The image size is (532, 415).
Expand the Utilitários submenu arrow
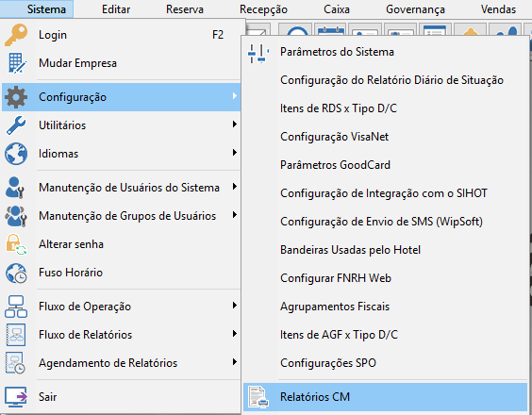(235, 124)
